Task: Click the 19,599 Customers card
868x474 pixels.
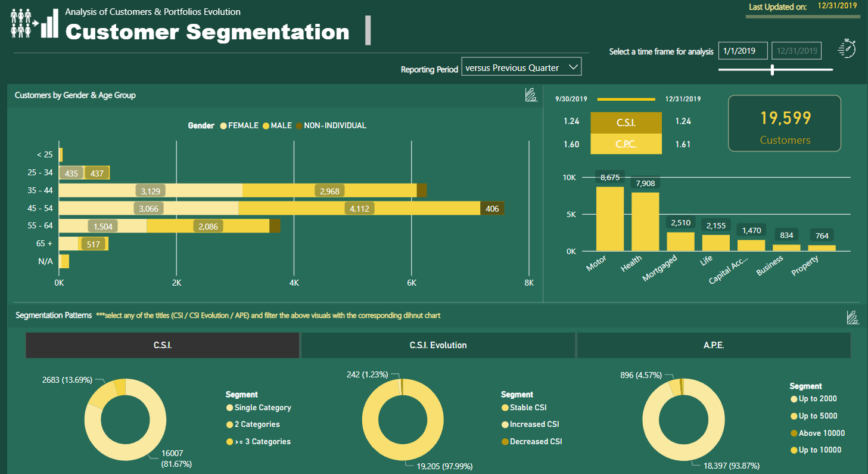Action: 784,123
